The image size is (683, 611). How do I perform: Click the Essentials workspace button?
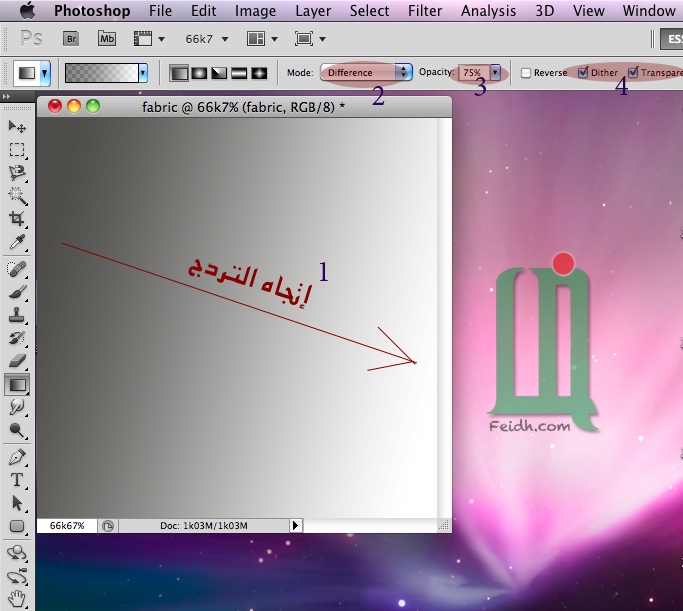[672, 39]
